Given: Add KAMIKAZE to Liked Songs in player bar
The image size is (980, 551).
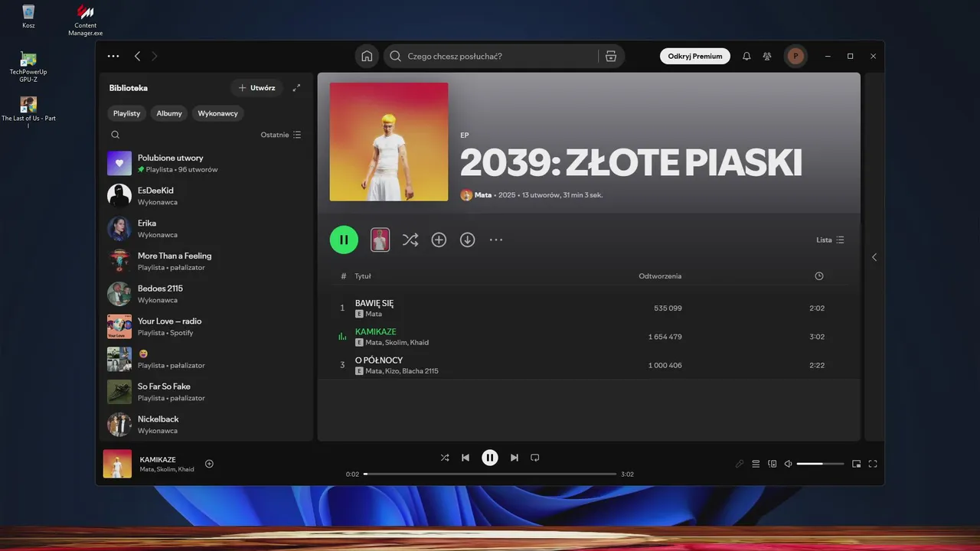Looking at the screenshot, I should pos(209,464).
